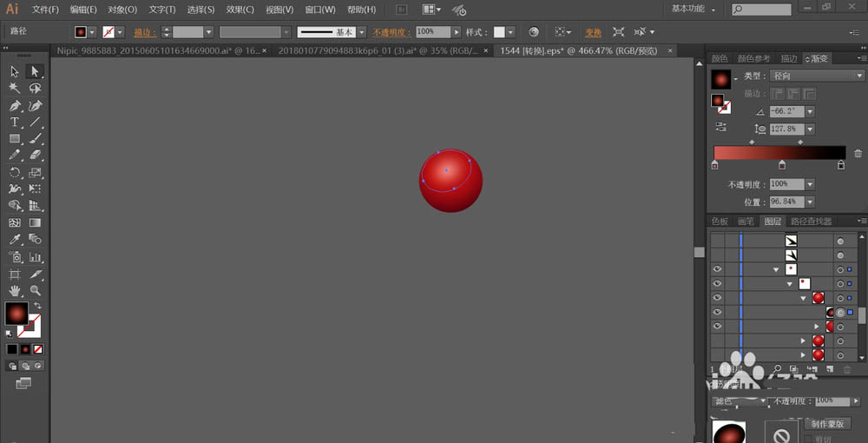Select the Artboard tool
This screenshot has width=868, height=443.
click(x=15, y=274)
